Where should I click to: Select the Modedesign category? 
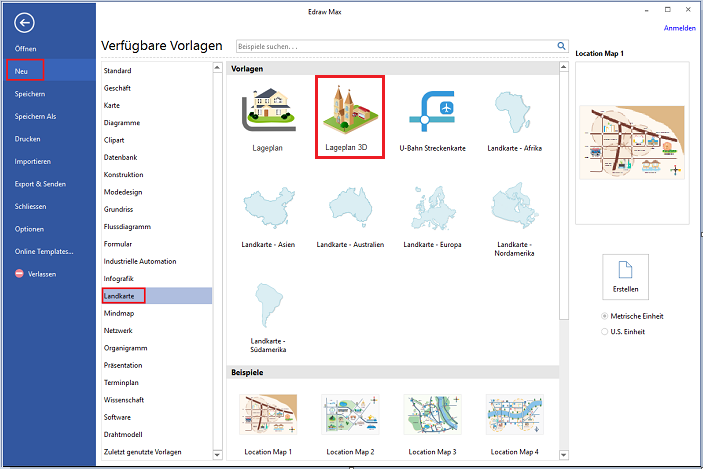(x=157, y=192)
